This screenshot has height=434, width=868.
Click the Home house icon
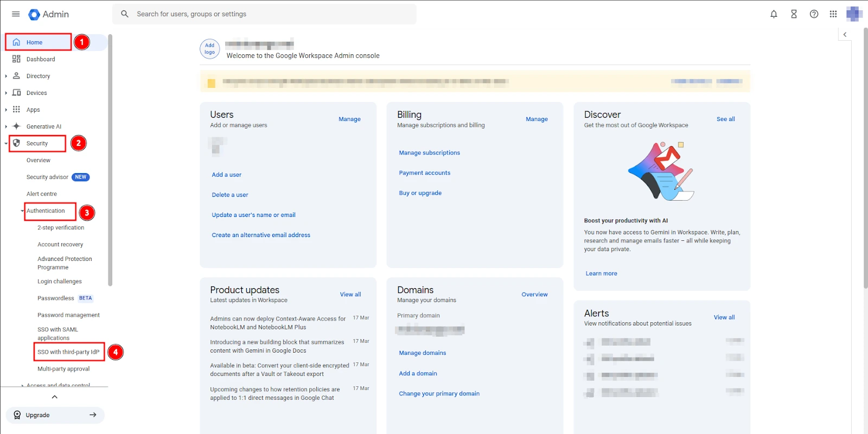tap(16, 42)
